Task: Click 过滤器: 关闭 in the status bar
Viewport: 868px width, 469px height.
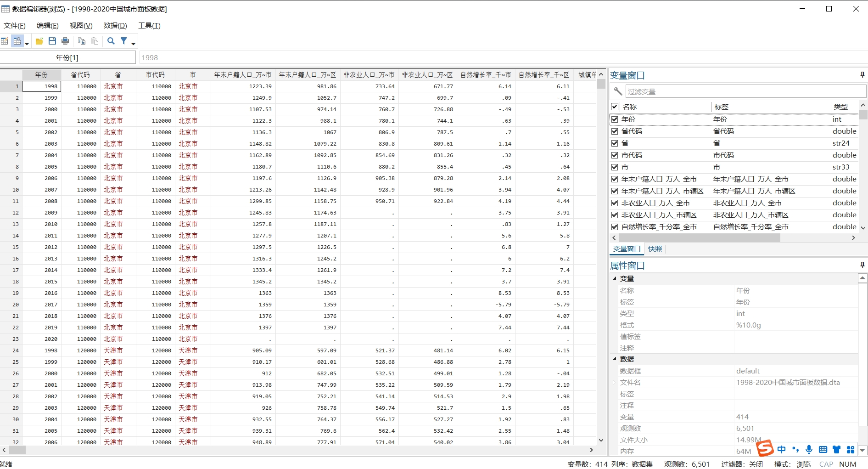Action: coord(742,464)
